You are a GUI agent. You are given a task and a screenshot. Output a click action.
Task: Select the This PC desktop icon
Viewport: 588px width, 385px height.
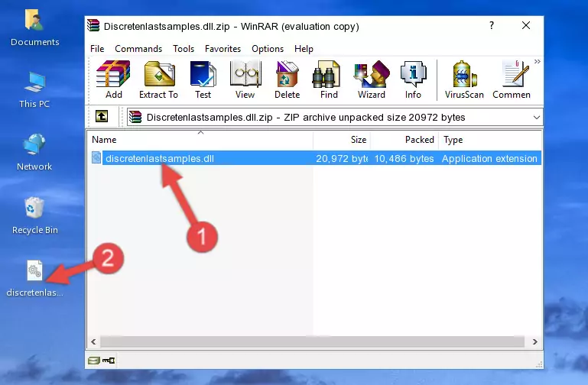(34, 90)
